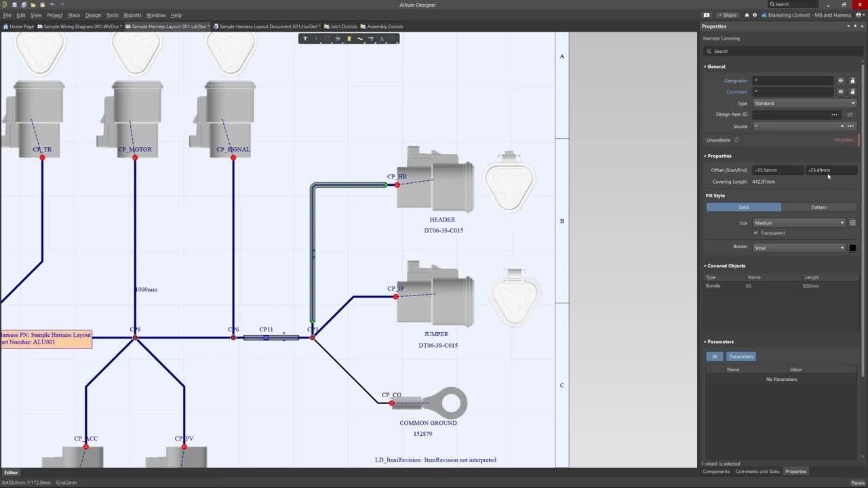Screen dimensions: 868x488
Task: Click the Properties panel search field
Action: point(780,52)
